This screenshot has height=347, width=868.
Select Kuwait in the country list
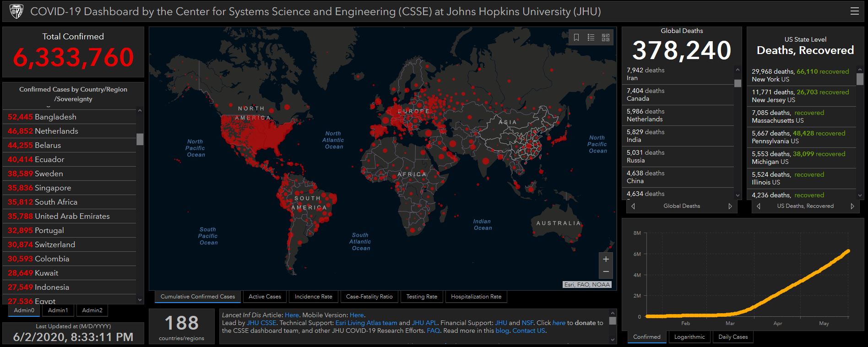click(70, 273)
